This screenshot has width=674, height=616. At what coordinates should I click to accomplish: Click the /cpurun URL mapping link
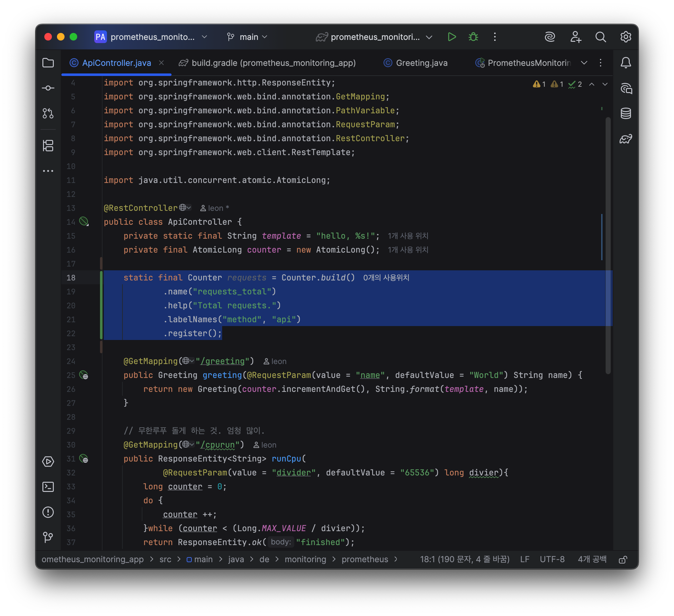217,445
